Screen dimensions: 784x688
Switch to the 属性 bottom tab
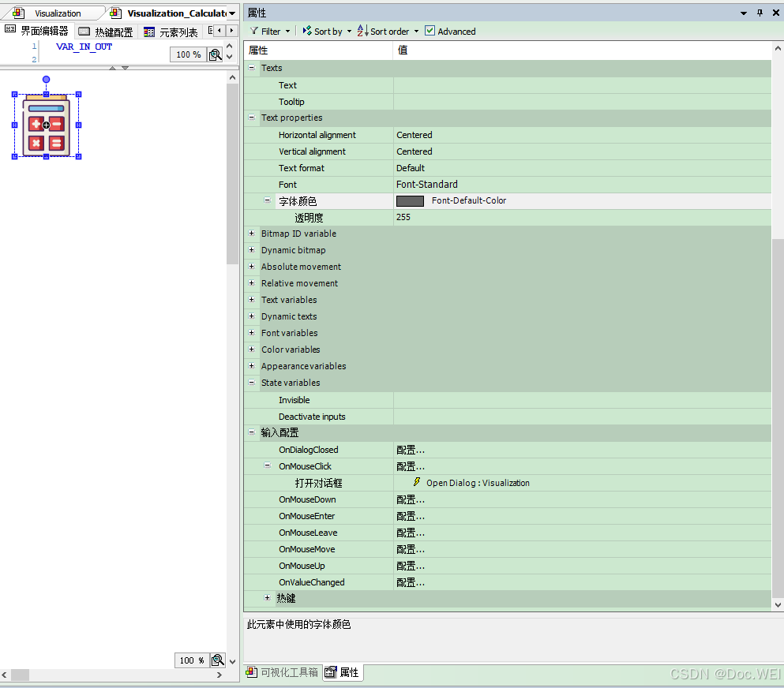tap(343, 672)
